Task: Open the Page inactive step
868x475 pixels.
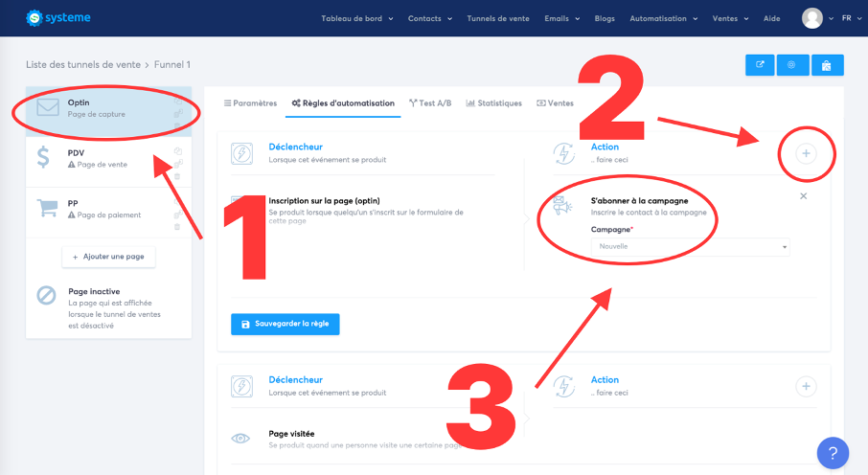Action: [x=108, y=307]
